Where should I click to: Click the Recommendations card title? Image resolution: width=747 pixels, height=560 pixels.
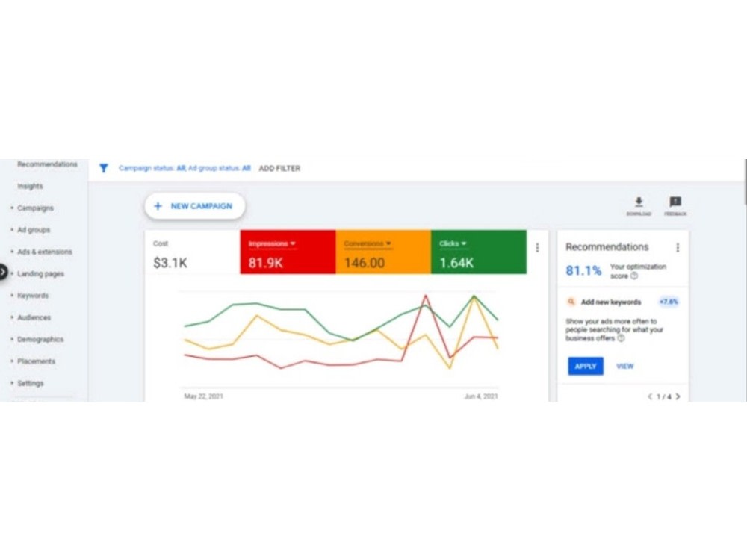pos(607,247)
